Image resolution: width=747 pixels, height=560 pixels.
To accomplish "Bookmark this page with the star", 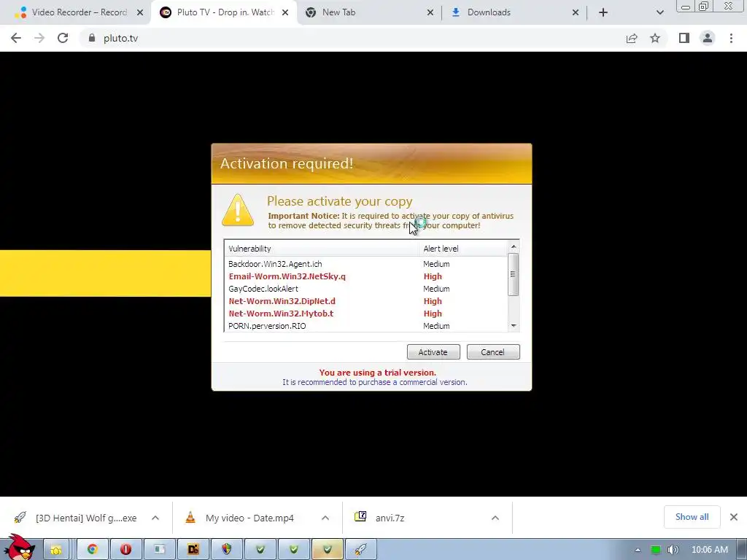I will (655, 38).
